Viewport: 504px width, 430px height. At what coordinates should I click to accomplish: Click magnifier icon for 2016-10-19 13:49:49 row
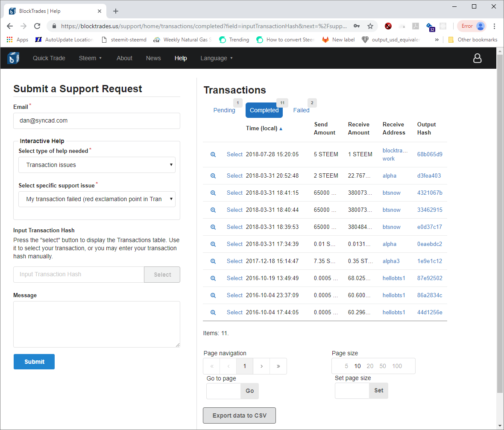(213, 278)
